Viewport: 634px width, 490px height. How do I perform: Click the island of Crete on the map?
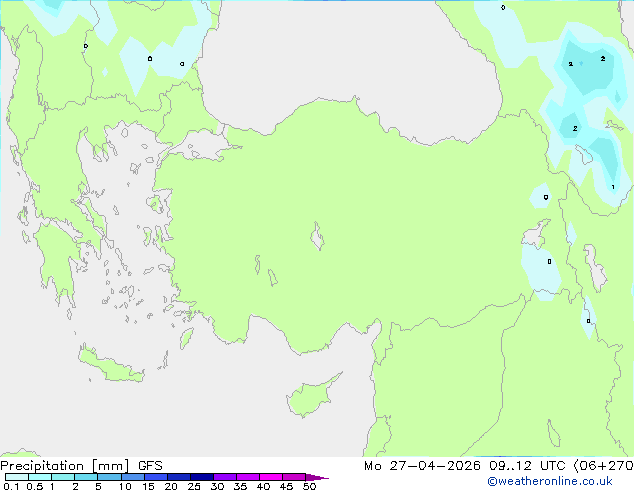coord(111,365)
